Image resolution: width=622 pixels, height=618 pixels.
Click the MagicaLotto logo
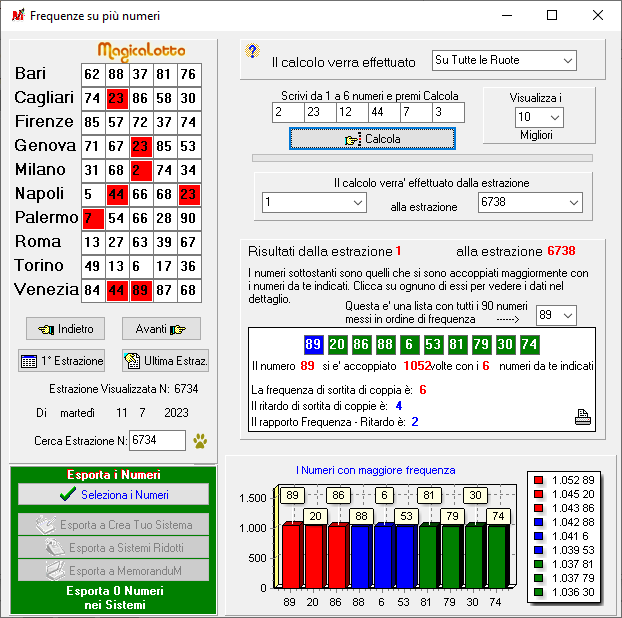(142, 52)
